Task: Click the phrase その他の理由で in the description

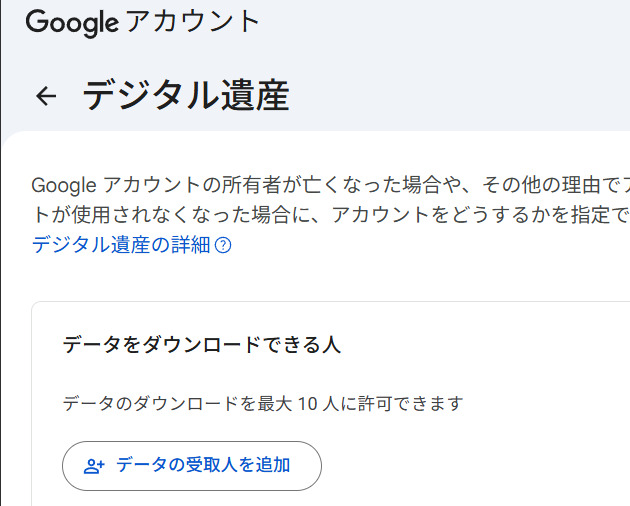Action: 541,186
